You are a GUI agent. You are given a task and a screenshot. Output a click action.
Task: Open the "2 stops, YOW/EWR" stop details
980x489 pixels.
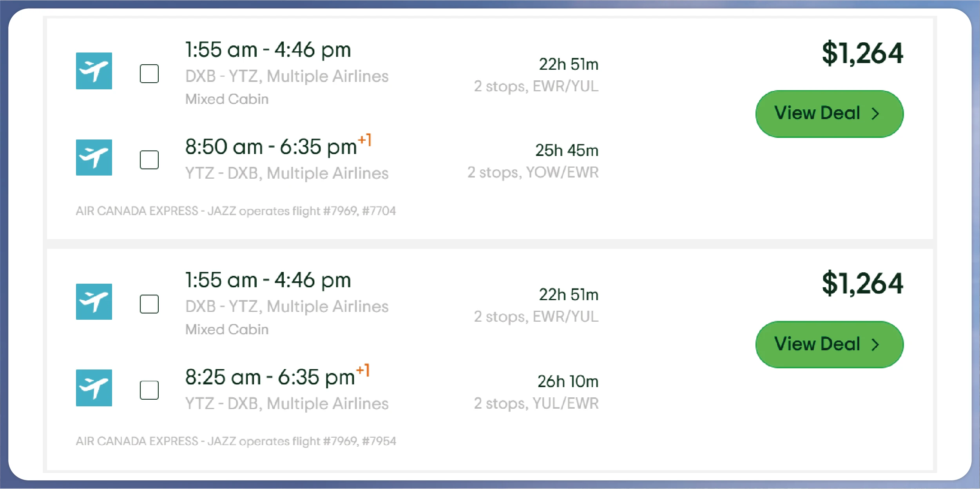pyautogui.click(x=533, y=172)
